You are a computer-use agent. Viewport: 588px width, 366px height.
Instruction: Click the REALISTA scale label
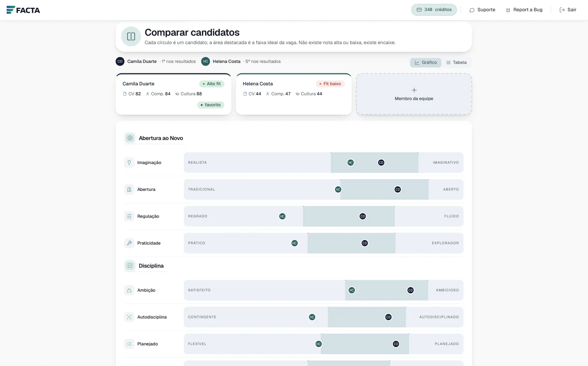(197, 163)
